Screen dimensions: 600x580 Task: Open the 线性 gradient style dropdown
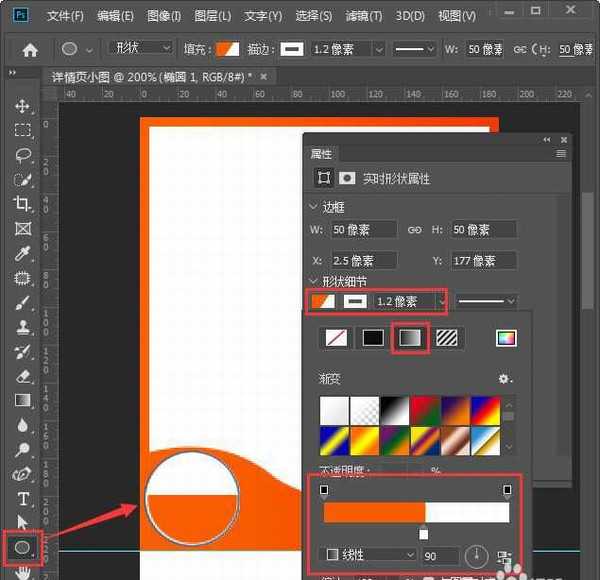pos(370,554)
